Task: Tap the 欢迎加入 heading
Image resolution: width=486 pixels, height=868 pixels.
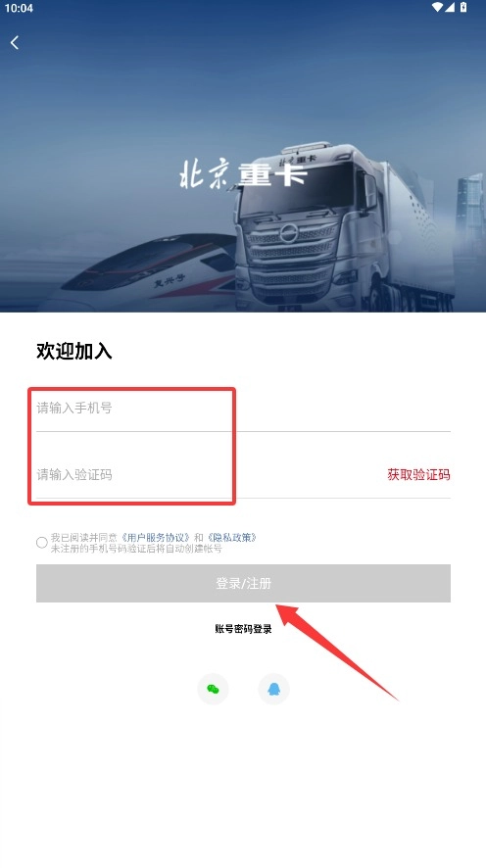Action: (x=74, y=351)
